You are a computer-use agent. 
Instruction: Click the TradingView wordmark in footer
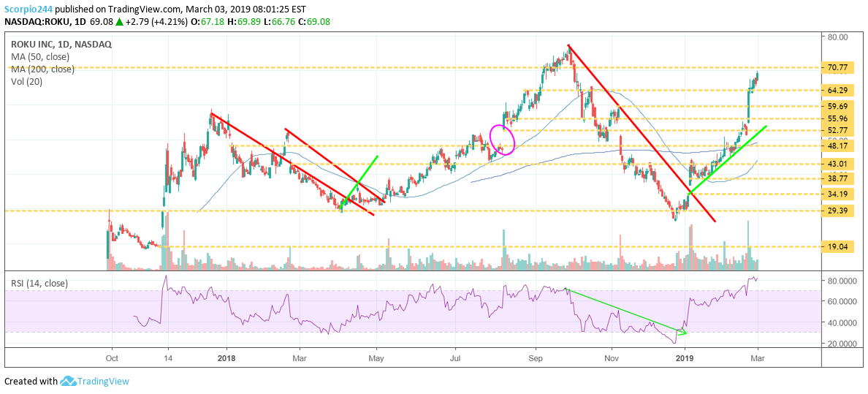pos(103,382)
